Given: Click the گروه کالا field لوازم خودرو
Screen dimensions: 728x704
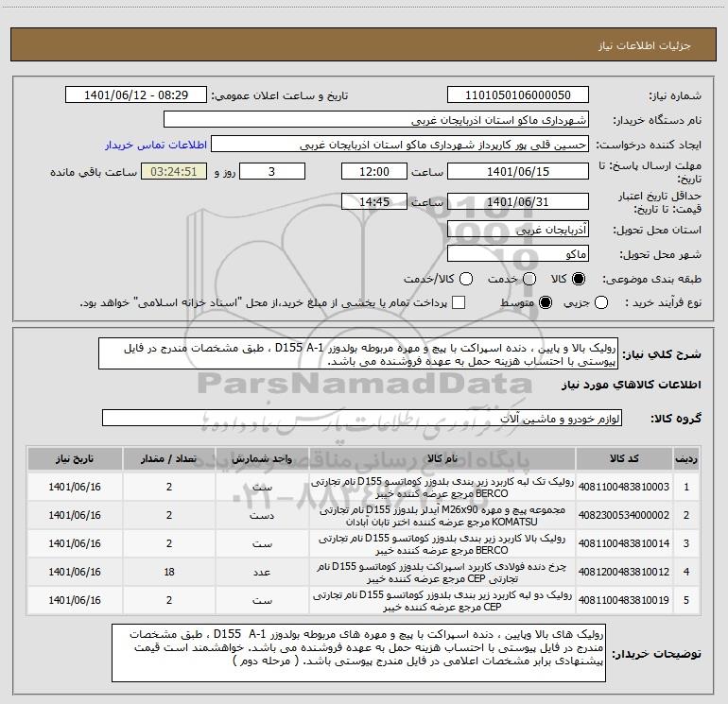Looking at the screenshot, I should click(x=362, y=418).
